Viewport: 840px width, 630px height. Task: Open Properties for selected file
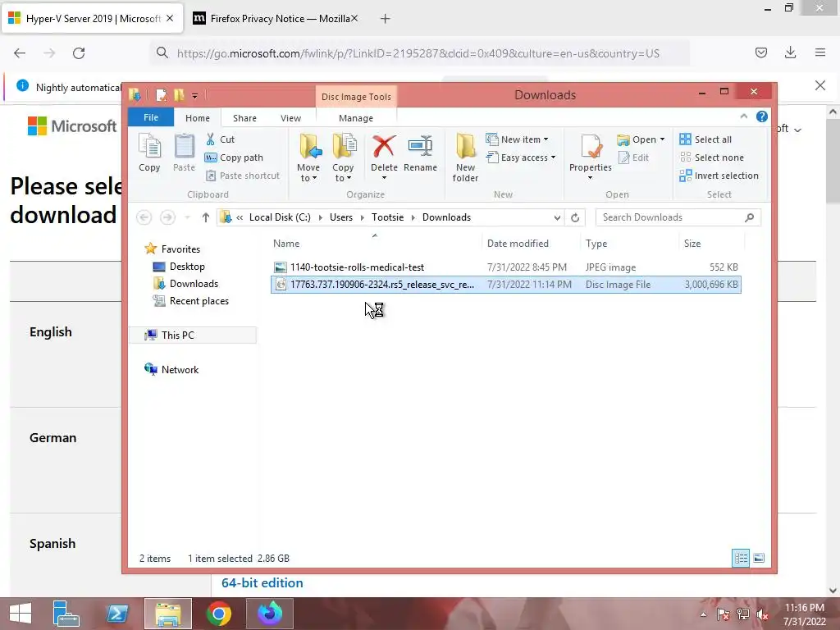591,153
